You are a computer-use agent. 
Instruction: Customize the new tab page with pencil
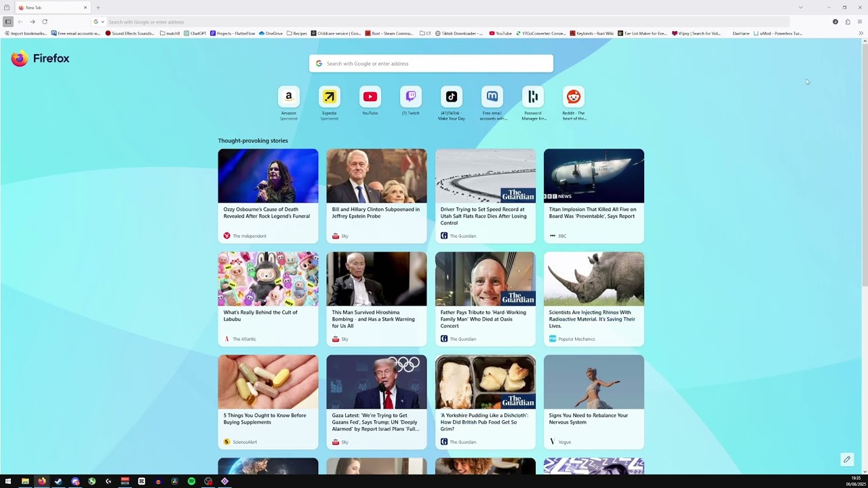pyautogui.click(x=847, y=460)
